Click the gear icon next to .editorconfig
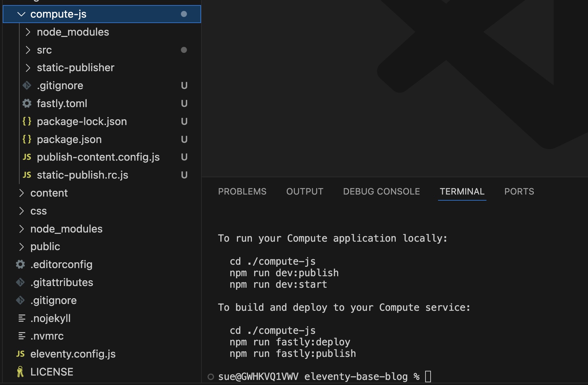The width and height of the screenshot is (588, 385). pyautogui.click(x=20, y=264)
